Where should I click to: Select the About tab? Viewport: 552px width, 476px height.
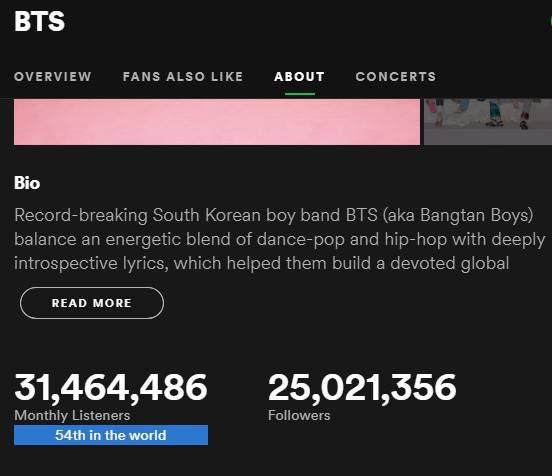[299, 77]
